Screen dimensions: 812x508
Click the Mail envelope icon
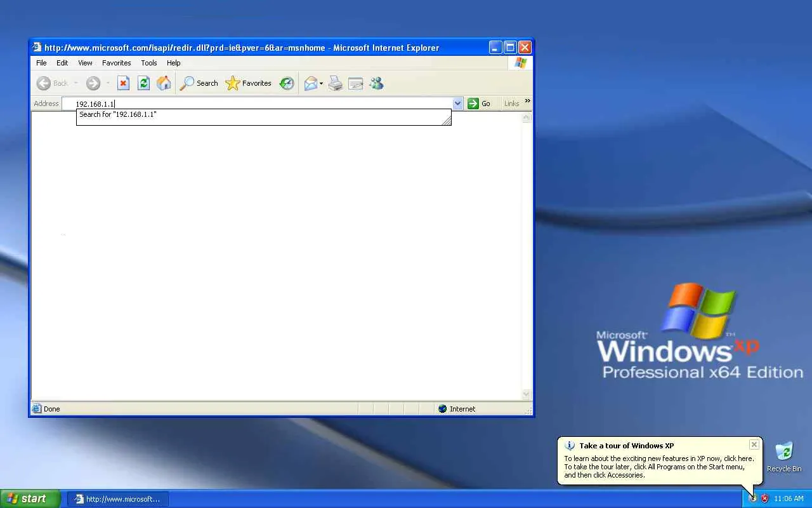[310, 83]
